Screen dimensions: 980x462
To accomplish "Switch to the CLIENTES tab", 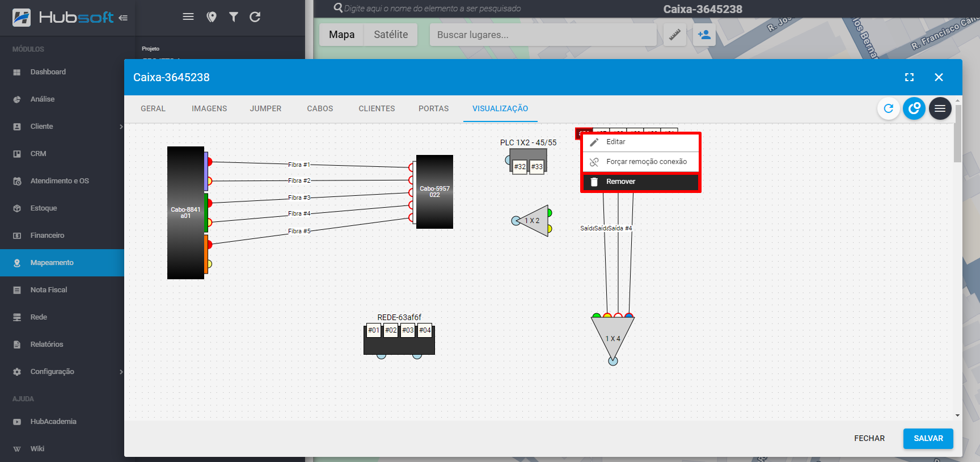I will [377, 108].
